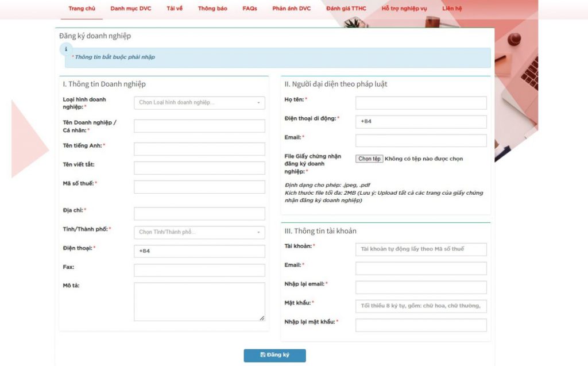
Task: Go to Phản ánh DVC page
Action: [x=291, y=9]
